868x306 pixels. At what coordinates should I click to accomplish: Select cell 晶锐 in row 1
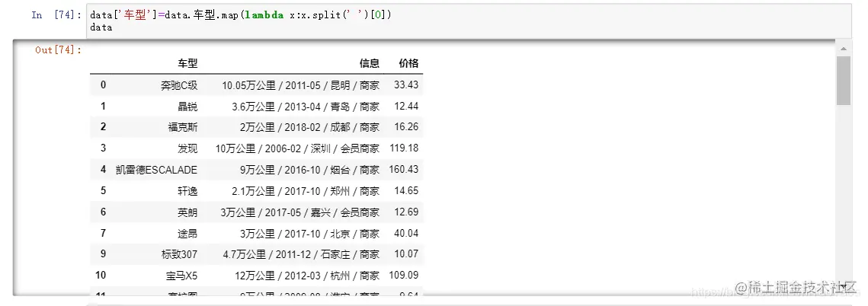[187, 107]
